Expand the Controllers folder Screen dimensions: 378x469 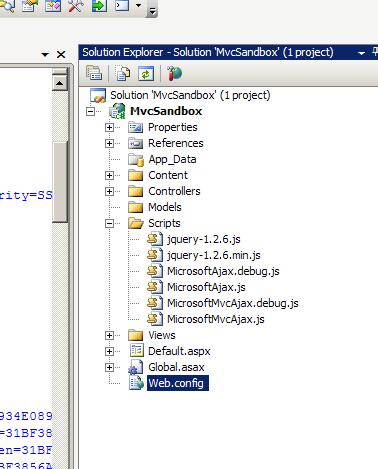point(109,191)
